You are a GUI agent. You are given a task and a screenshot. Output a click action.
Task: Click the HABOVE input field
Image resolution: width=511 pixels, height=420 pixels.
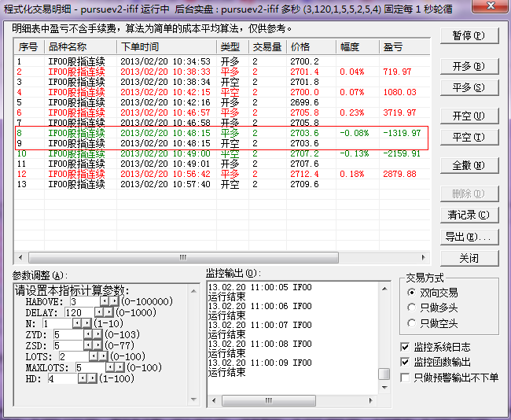[85, 301]
